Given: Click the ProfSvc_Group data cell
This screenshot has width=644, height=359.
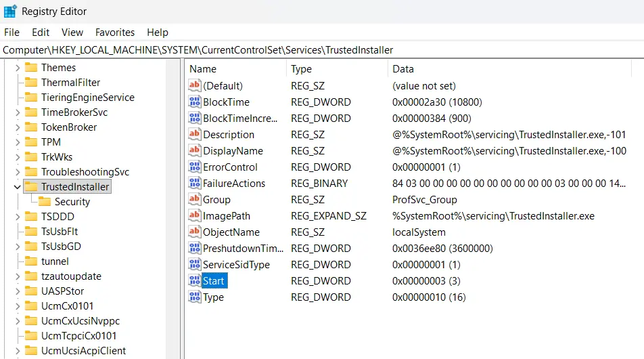Looking at the screenshot, I should (x=425, y=199).
